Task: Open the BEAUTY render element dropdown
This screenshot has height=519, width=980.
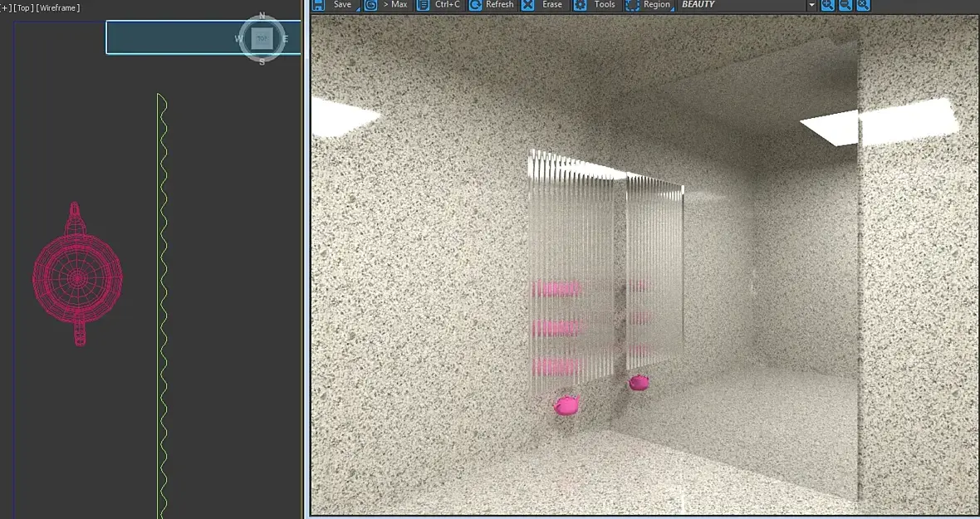Action: [811, 5]
